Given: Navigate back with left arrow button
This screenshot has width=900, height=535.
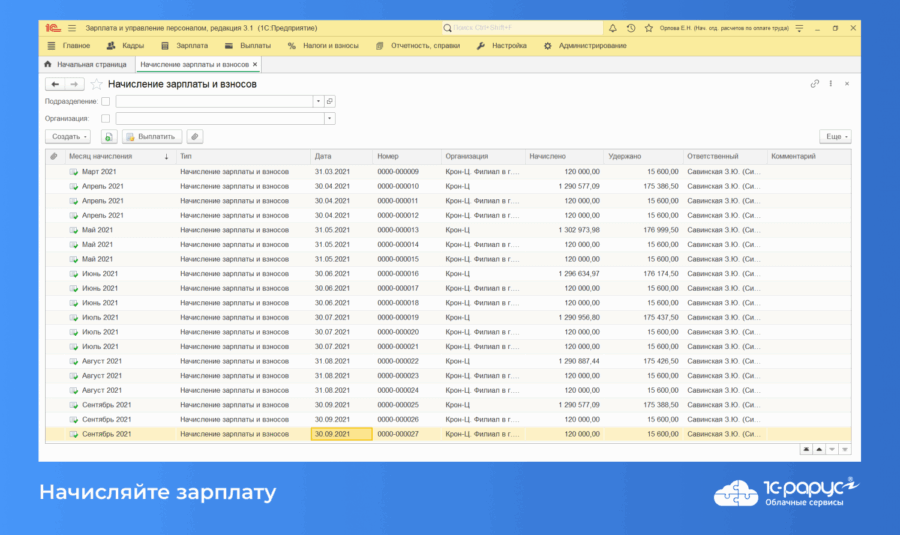Looking at the screenshot, I should tap(55, 85).
